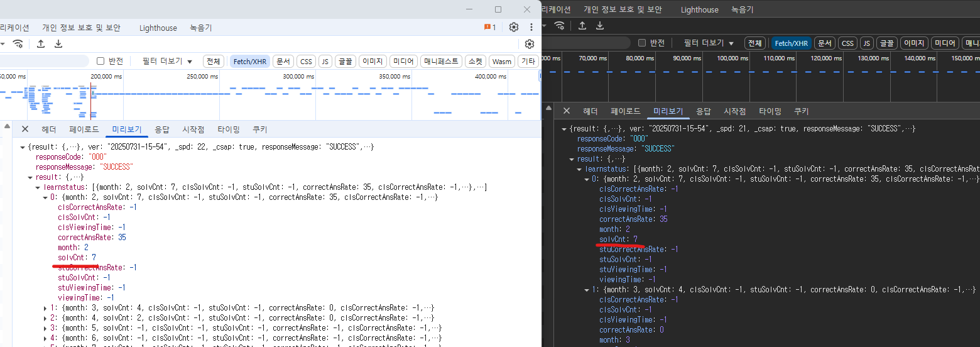Open DevTools settings gear beside issues badge
This screenshot has height=347, width=980.
(514, 27)
